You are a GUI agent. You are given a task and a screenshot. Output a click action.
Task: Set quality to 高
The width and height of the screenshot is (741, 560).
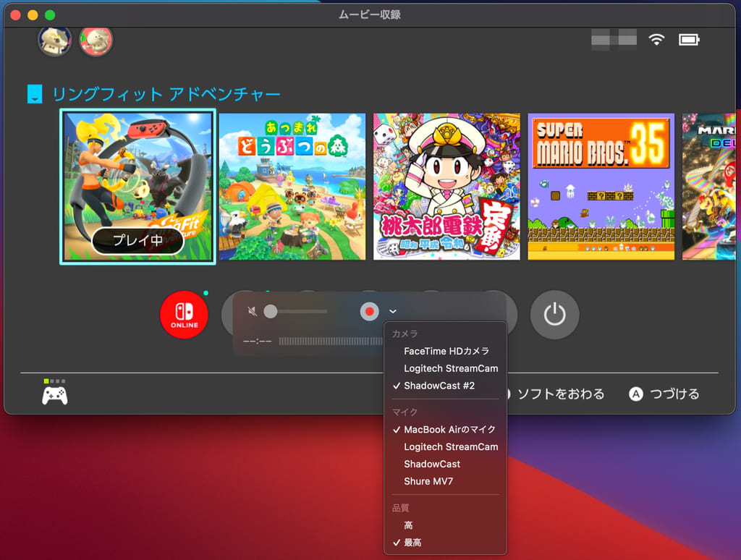pyautogui.click(x=445, y=525)
